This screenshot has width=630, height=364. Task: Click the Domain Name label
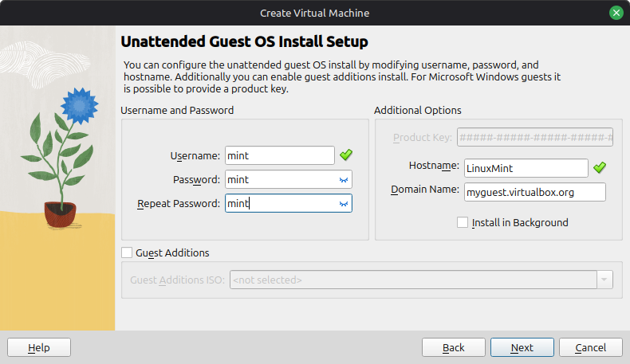coord(425,190)
